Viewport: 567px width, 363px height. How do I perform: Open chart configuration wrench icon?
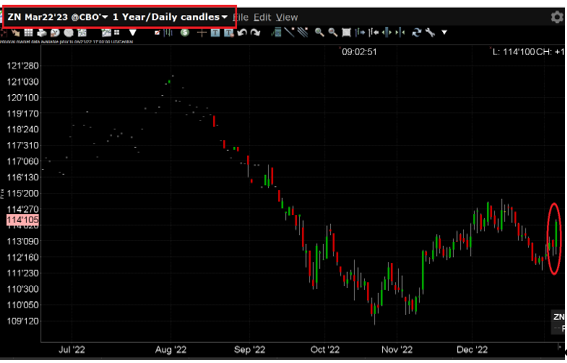(430, 33)
